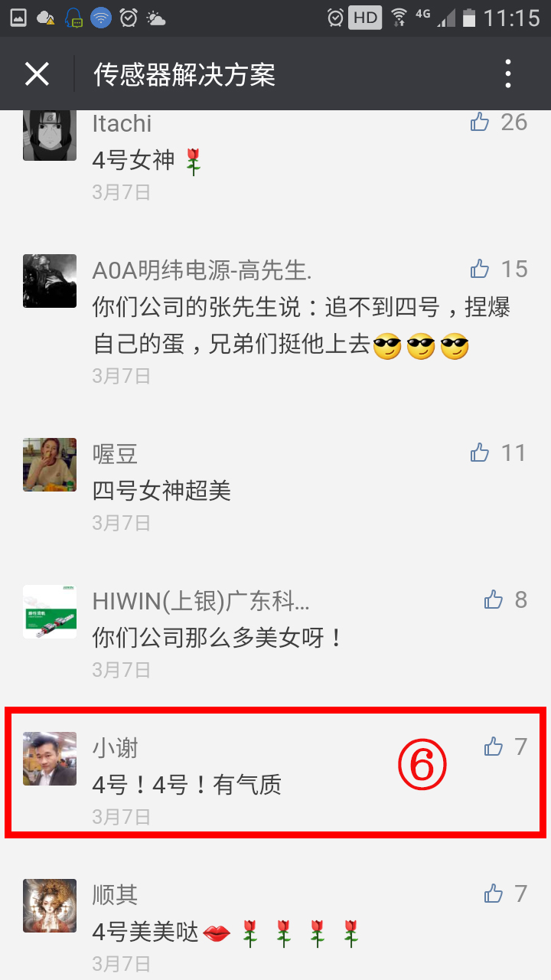View A0A明纬电源-高先生's avatar
Viewport: 551px width, 980px height.
coord(50,281)
